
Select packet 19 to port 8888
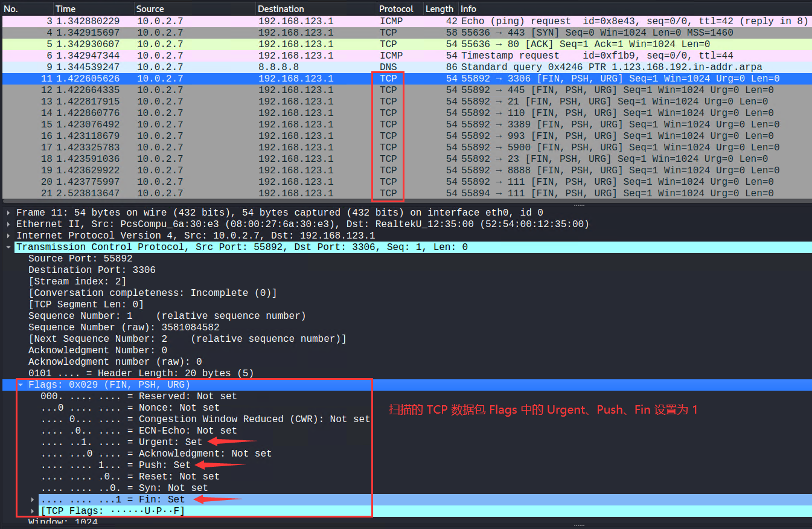pos(406,170)
